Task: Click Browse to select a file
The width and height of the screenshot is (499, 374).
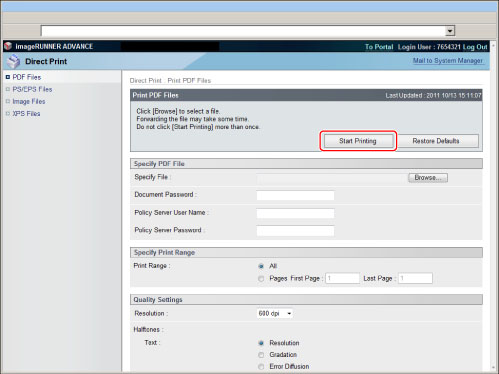Action: [428, 178]
